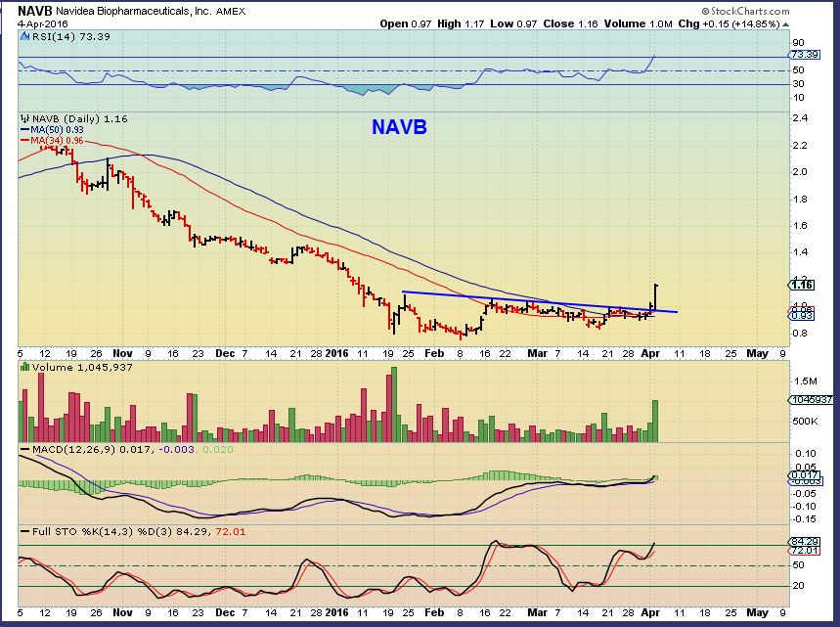This screenshot has width=840, height=627.
Task: Click the 0.017 MACD tag on right axis
Action: 805,474
